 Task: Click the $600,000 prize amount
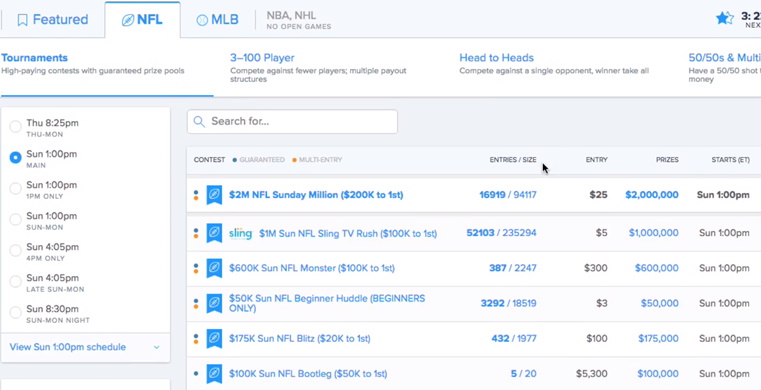[657, 268]
